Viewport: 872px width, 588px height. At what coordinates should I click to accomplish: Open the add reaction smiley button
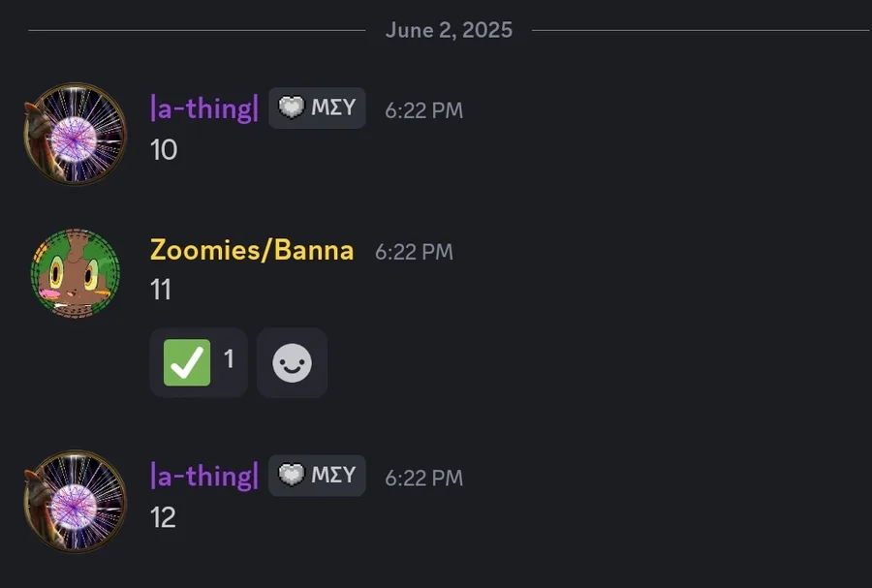(x=292, y=362)
